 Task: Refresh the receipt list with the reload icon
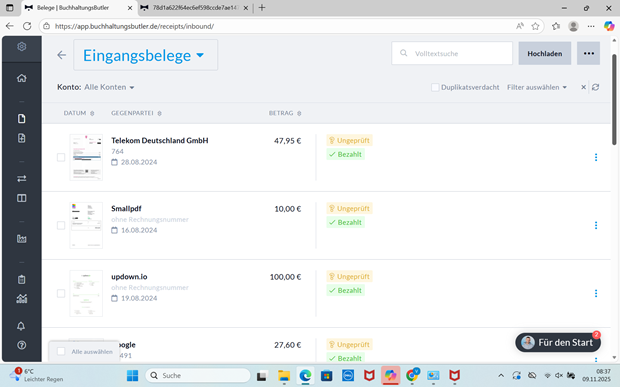point(595,87)
